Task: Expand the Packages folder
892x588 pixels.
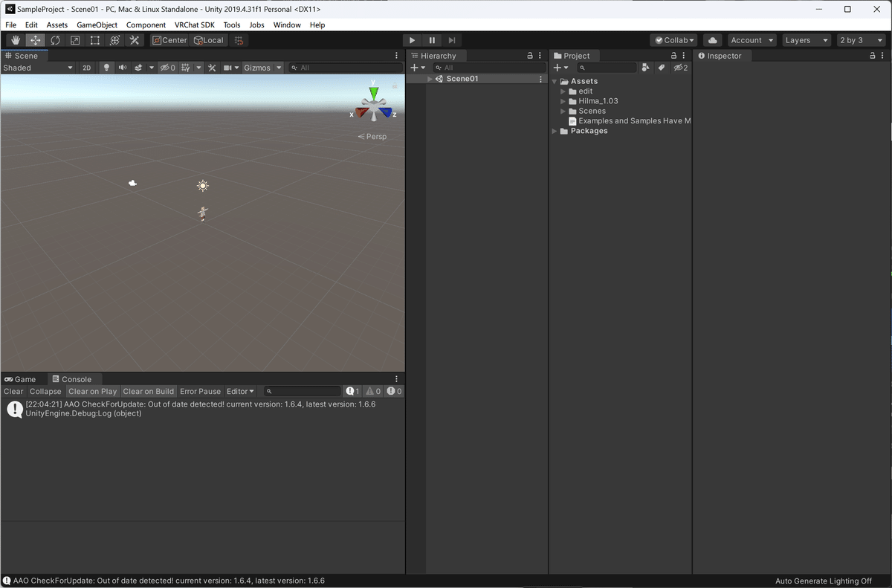Action: click(x=555, y=131)
